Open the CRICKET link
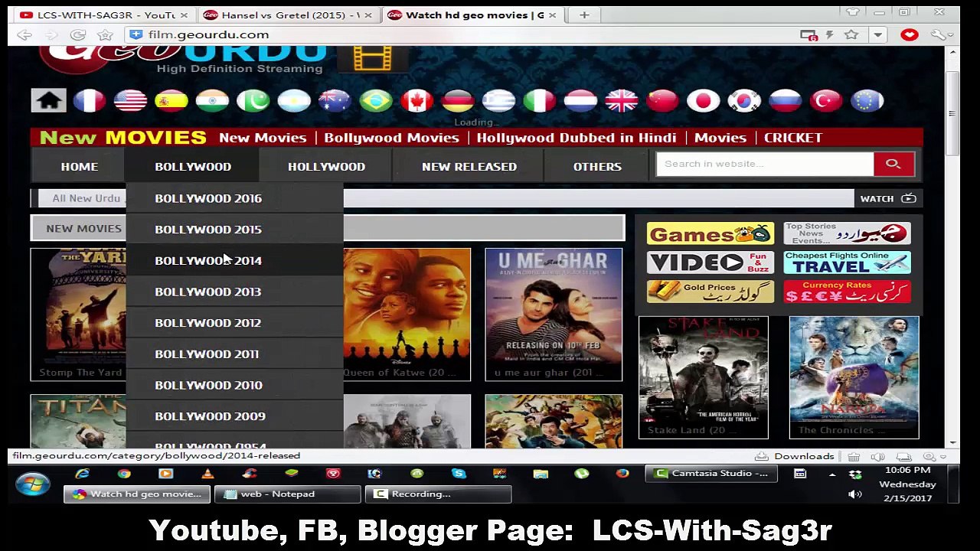Image resolution: width=980 pixels, height=551 pixels. tap(793, 138)
